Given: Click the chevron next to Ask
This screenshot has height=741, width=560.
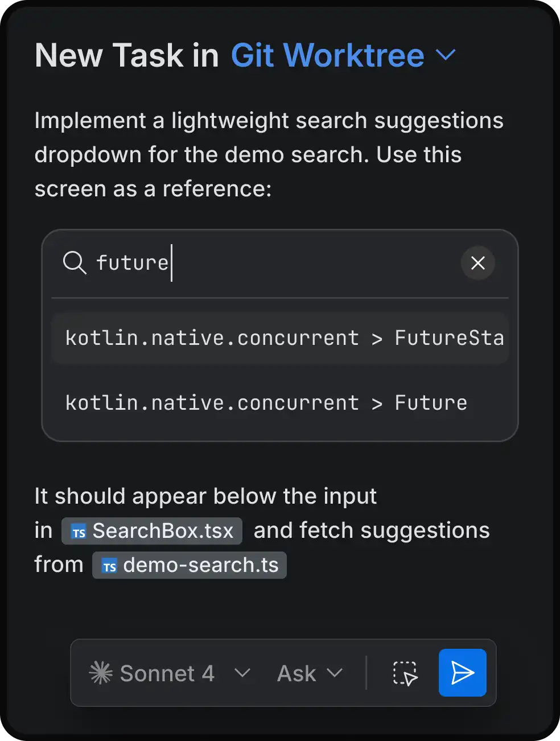Looking at the screenshot, I should [x=335, y=673].
